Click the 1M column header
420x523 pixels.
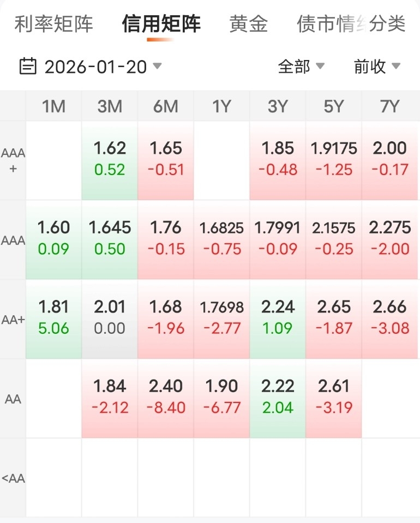53,106
